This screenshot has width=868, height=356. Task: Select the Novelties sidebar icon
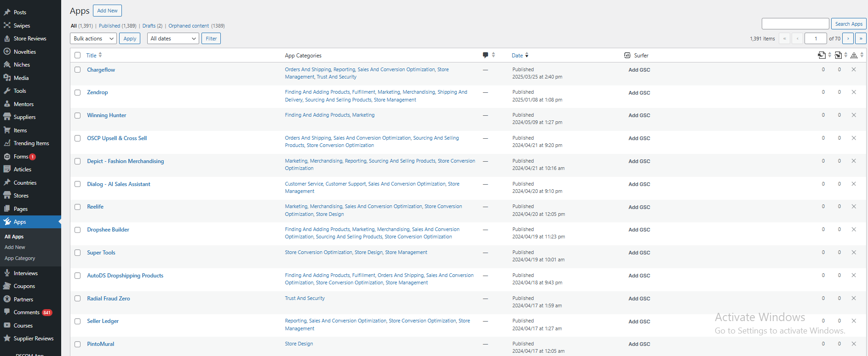coord(7,51)
